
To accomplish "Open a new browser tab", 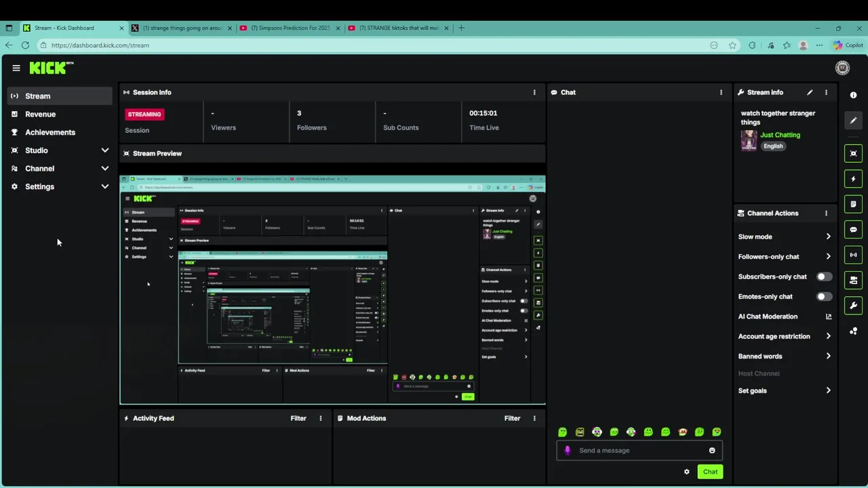I will (x=461, y=28).
